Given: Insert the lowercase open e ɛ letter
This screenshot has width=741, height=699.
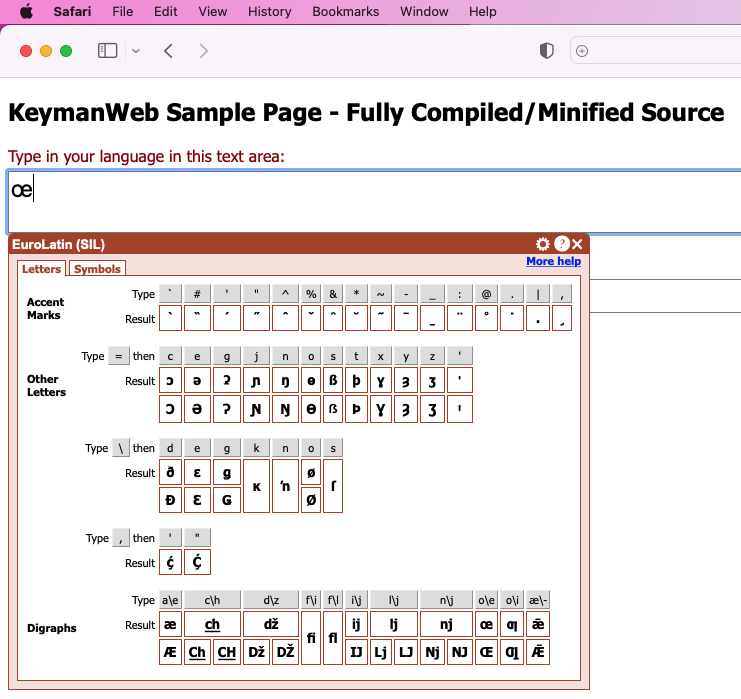Looking at the screenshot, I should click(x=197, y=472).
